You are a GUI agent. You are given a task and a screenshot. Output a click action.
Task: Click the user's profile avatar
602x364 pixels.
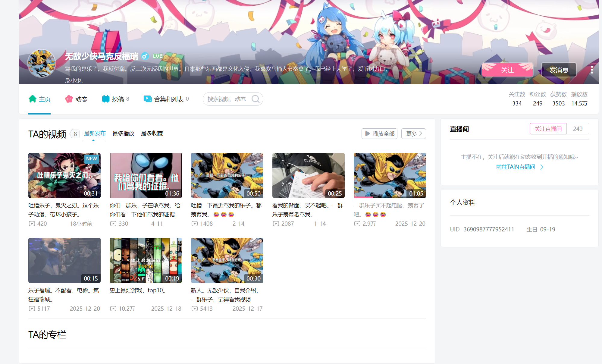coord(41,64)
